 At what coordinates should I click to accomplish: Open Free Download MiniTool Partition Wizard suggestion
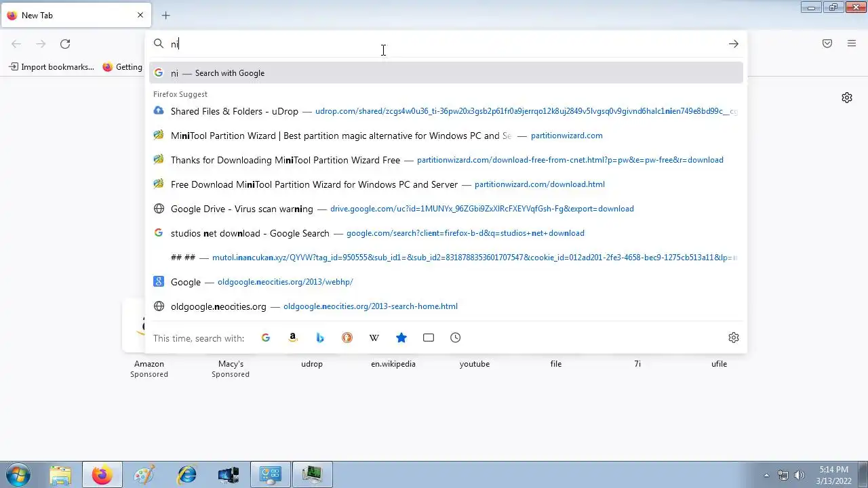(446, 184)
